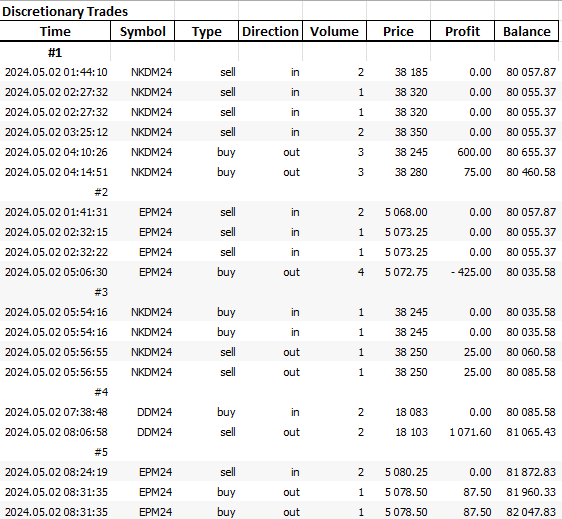Select the Profit column header
This screenshot has height=519, width=562.
[x=462, y=31]
